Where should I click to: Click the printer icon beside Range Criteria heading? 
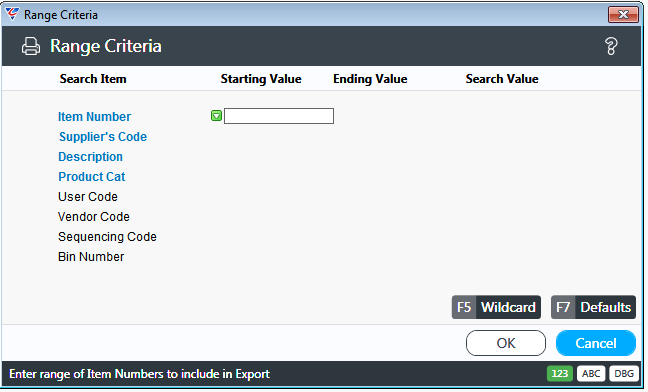31,46
